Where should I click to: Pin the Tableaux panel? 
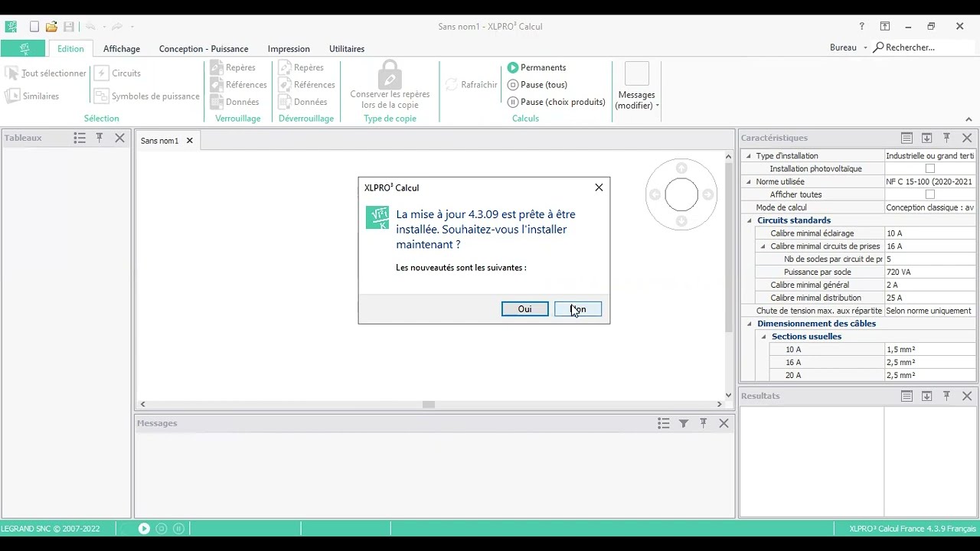(99, 138)
